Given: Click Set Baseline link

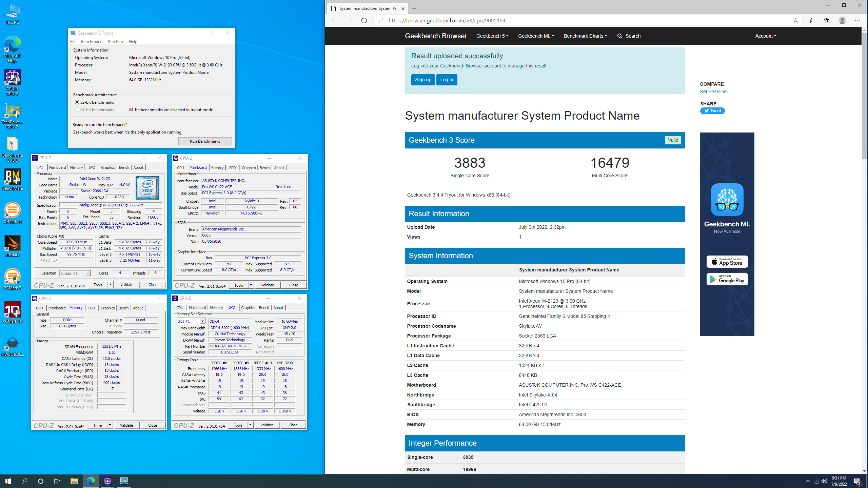Looking at the screenshot, I should [x=713, y=91].
